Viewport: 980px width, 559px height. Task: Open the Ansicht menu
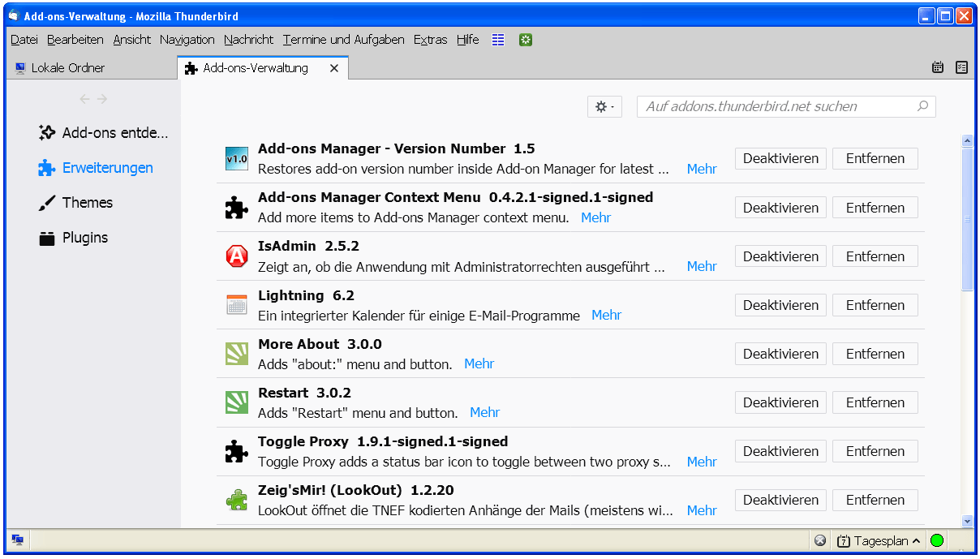[132, 40]
